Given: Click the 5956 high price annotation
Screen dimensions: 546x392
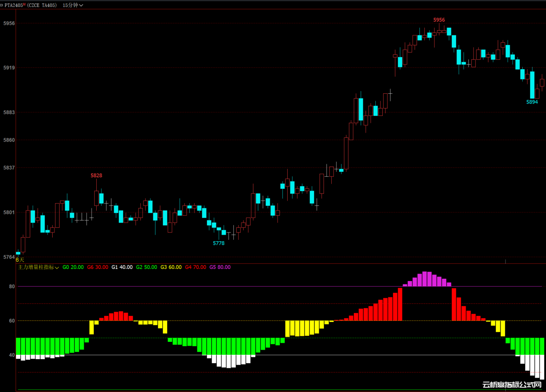Looking at the screenshot, I should [x=439, y=20].
